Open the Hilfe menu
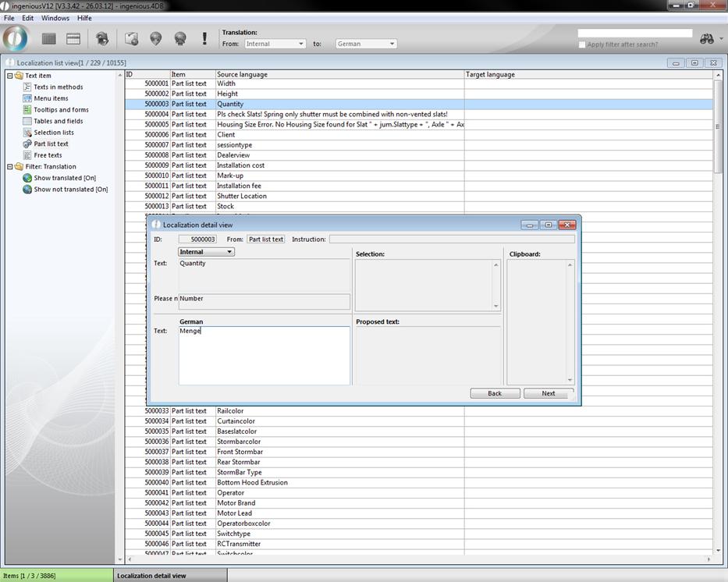 (x=84, y=18)
